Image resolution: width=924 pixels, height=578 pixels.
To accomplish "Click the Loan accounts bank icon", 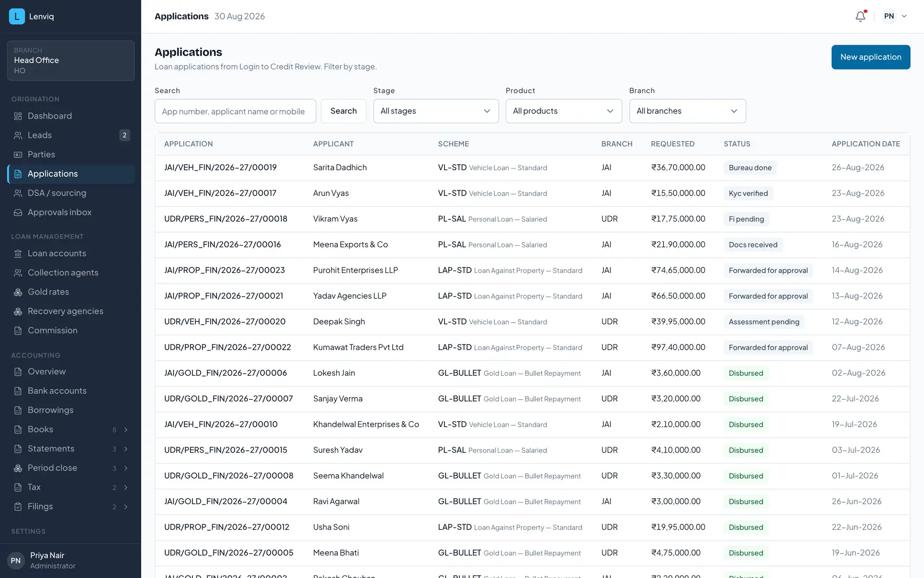I will tap(18, 253).
